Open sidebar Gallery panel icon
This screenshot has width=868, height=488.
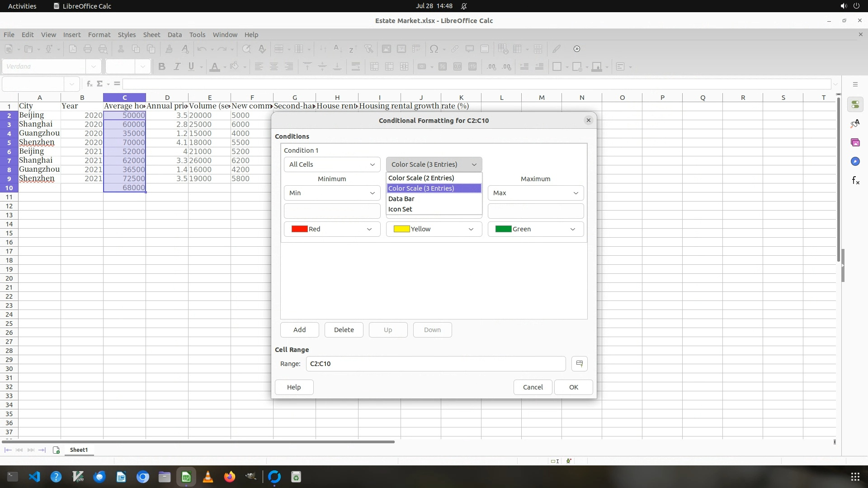pos(855,143)
